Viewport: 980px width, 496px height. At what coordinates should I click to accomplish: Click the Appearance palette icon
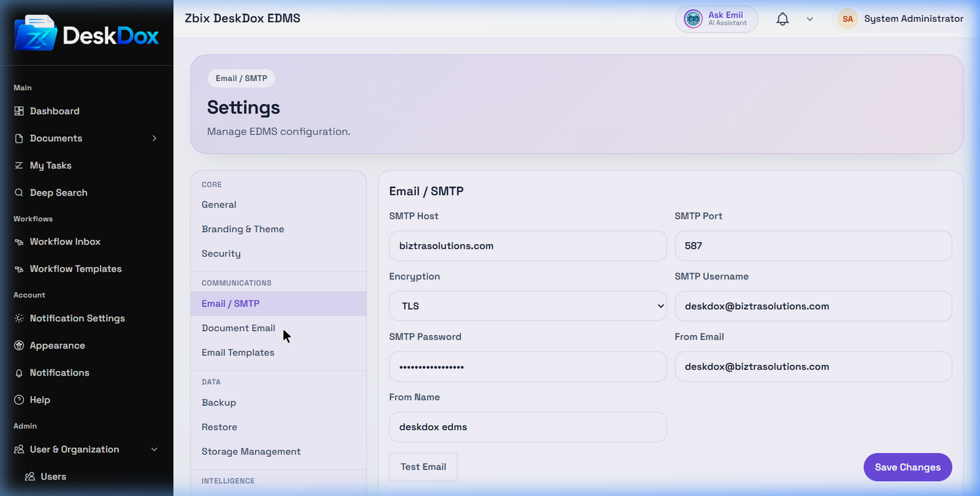coord(19,345)
